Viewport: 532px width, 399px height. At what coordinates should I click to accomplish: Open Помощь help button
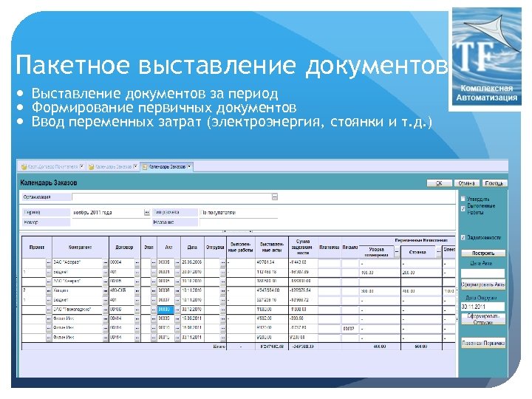pos(494,183)
